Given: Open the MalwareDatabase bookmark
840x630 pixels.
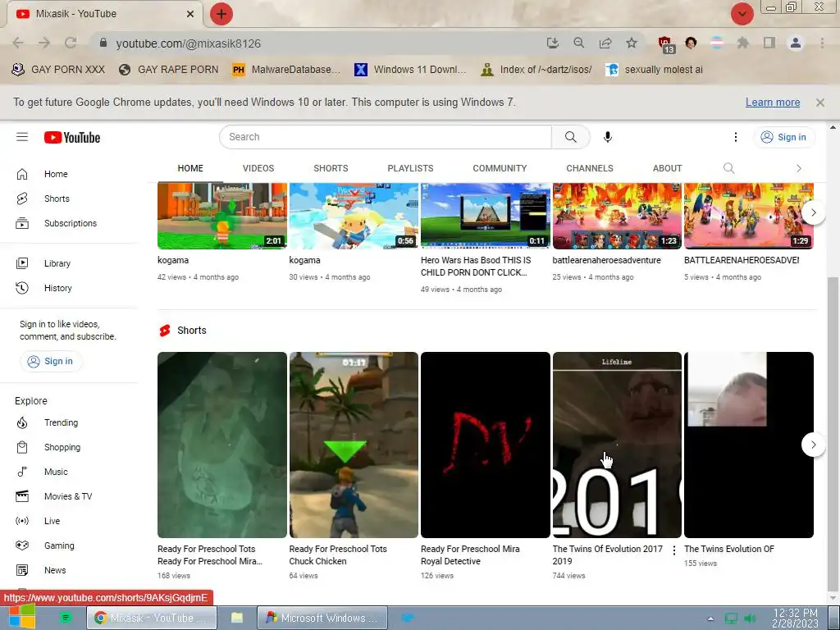Looking at the screenshot, I should coord(286,70).
